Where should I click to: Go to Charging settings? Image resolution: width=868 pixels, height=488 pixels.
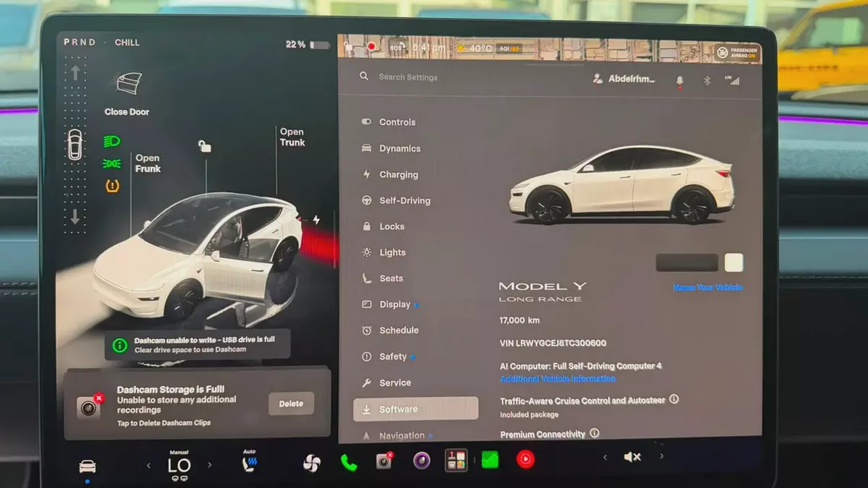point(389,174)
